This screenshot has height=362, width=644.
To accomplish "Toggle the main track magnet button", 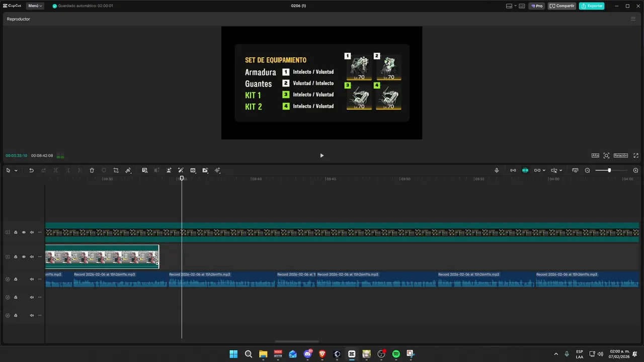I will click(513, 170).
